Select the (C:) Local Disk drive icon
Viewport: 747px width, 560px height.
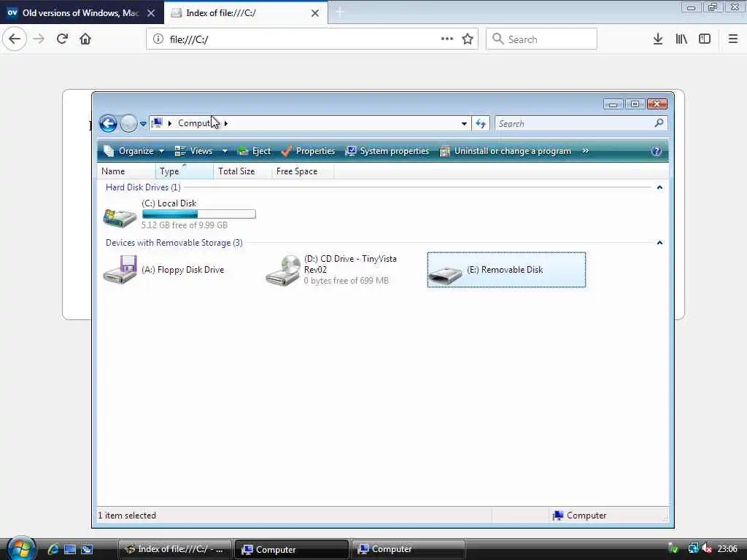click(120, 217)
